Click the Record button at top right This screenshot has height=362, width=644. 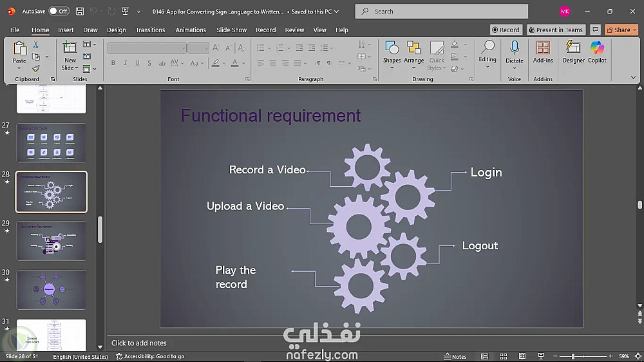[506, 30]
